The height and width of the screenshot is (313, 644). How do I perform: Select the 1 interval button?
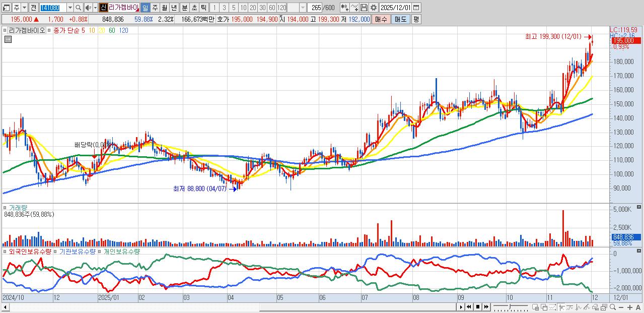(x=214, y=8)
